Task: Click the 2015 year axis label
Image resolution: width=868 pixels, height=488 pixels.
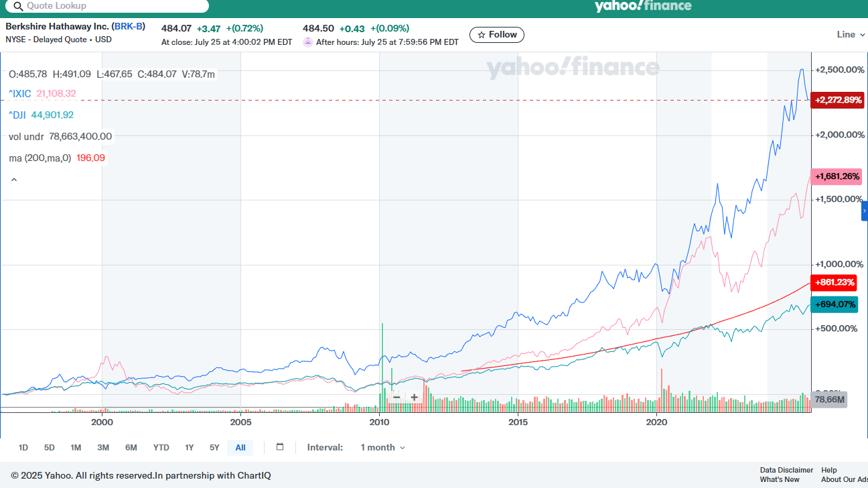Action: pyautogui.click(x=518, y=422)
